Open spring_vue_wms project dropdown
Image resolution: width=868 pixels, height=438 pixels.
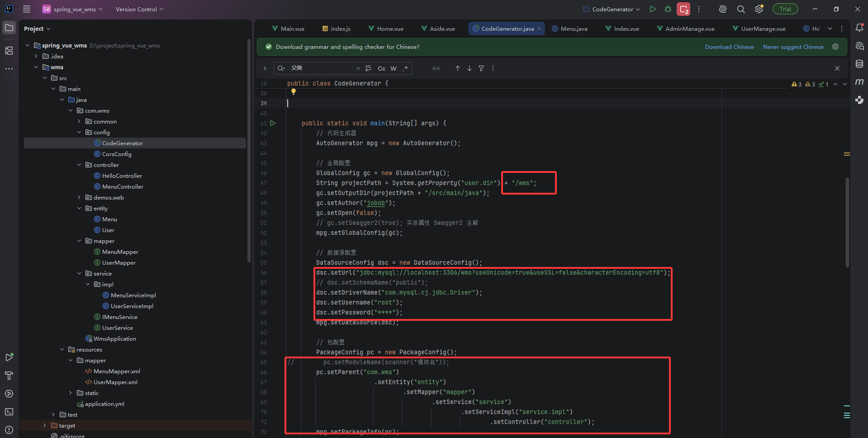[x=72, y=9]
